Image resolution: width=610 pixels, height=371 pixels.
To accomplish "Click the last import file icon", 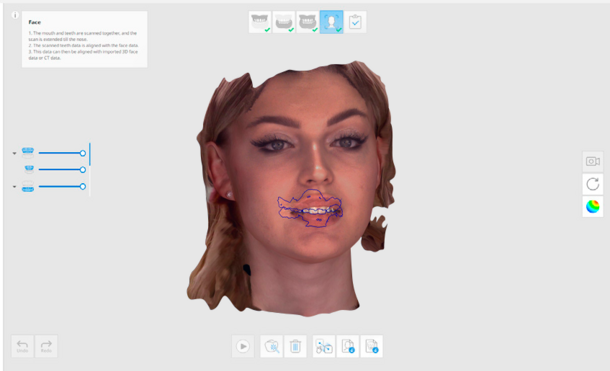I will (x=372, y=346).
